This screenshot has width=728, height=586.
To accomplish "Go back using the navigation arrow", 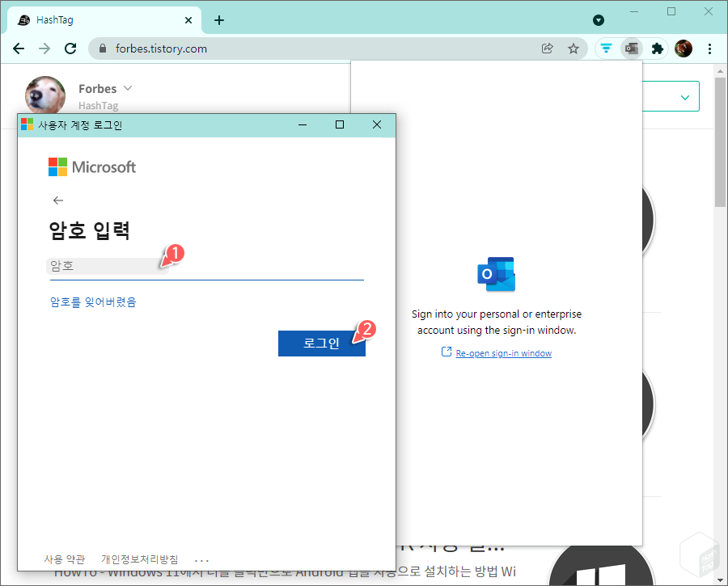I will pyautogui.click(x=19, y=48).
